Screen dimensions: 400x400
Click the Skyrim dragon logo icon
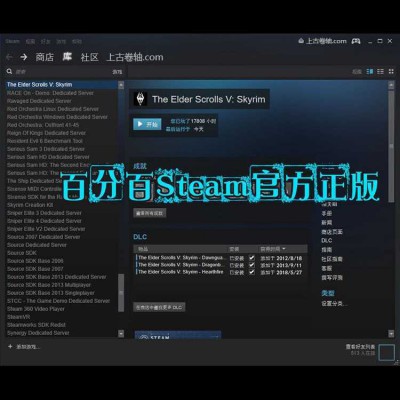pos(140,99)
